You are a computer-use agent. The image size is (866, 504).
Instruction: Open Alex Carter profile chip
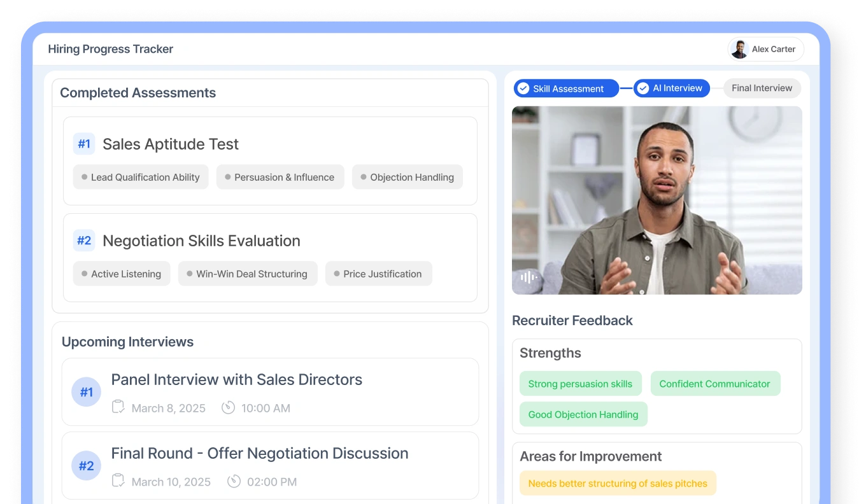pyautogui.click(x=765, y=49)
